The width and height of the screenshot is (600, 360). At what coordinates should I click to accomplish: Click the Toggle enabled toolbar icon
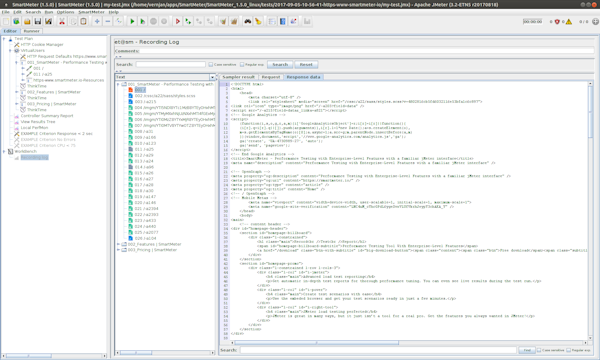coord(119,21)
